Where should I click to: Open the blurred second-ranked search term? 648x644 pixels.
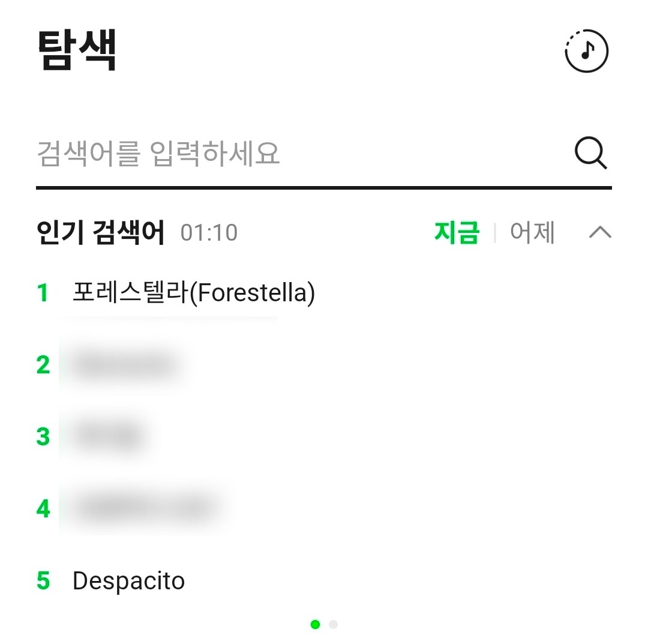click(125, 365)
